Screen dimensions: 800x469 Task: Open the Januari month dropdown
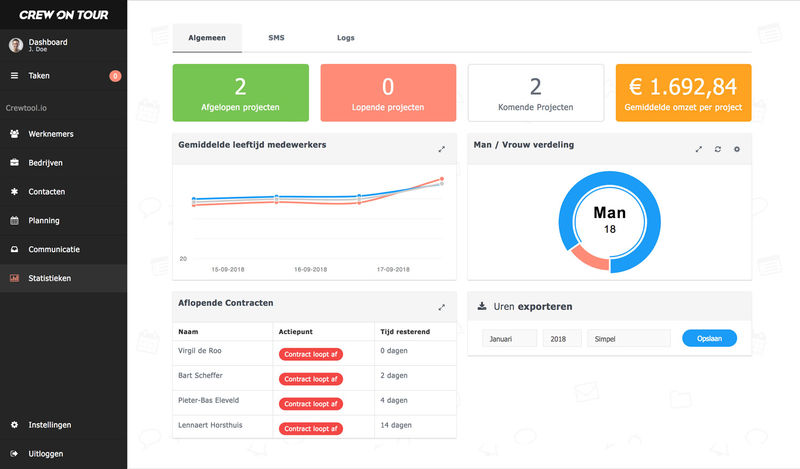pos(510,339)
